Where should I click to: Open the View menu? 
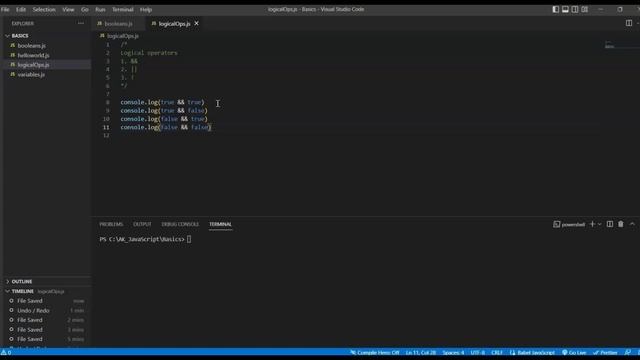pos(68,9)
